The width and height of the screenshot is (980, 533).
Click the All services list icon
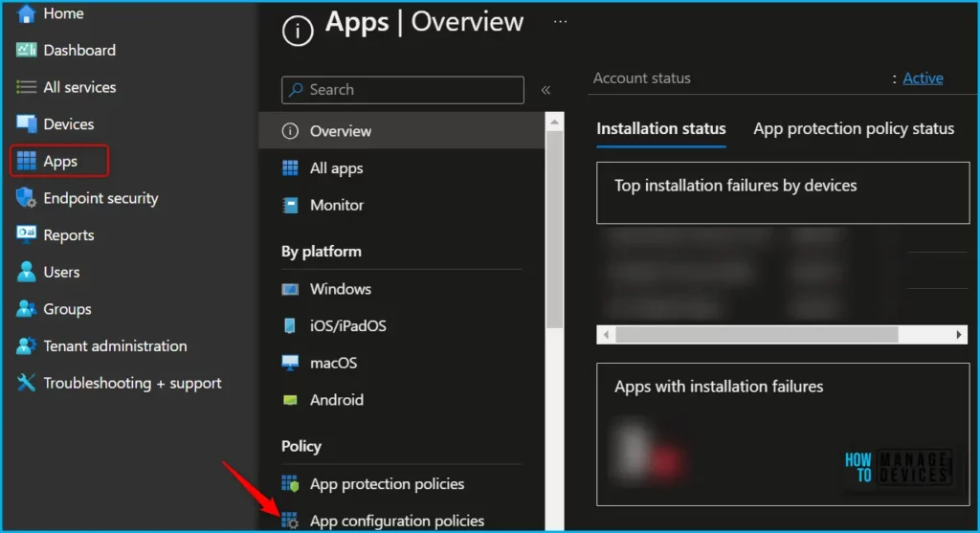(x=26, y=87)
